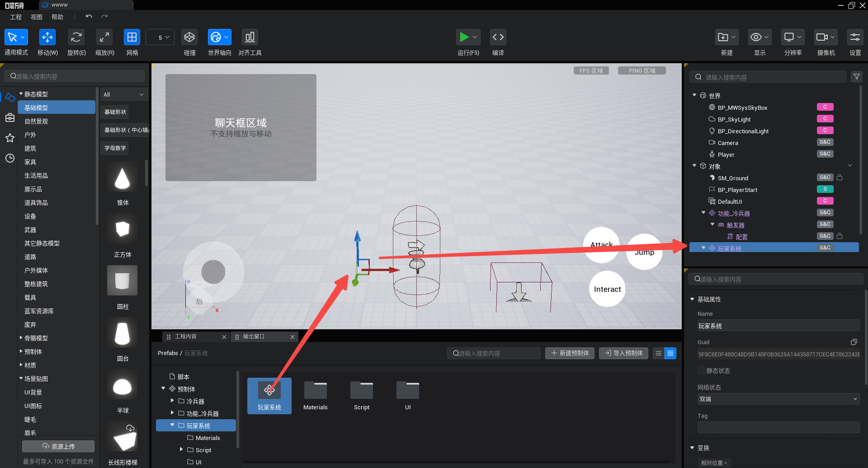The width and height of the screenshot is (868, 468).
Task: Click the asset library search box
Action: click(75, 76)
